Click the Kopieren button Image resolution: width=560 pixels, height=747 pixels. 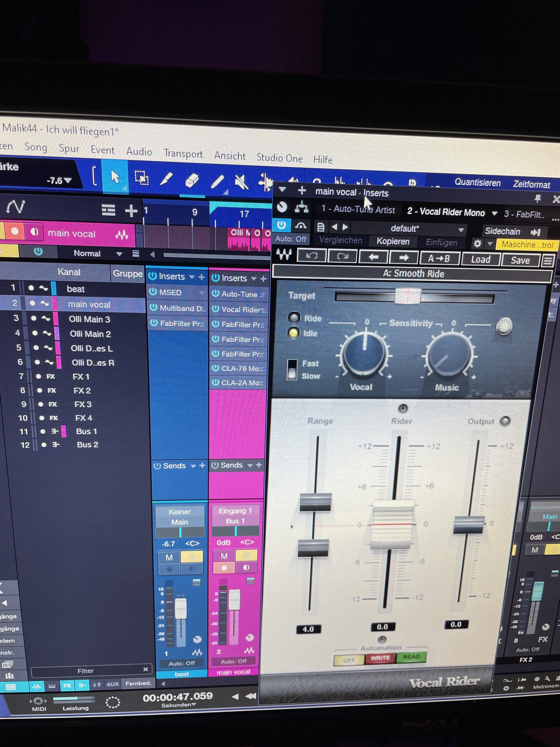point(393,241)
